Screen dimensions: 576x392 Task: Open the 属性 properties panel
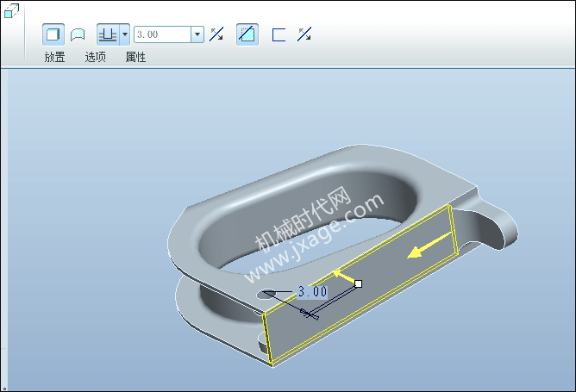pyautogui.click(x=135, y=57)
